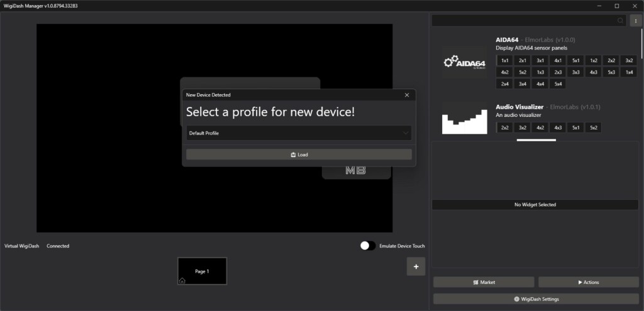Select AIDA64 1x1 widget size
Image resolution: width=644 pixels, height=311 pixels.
[x=504, y=61]
